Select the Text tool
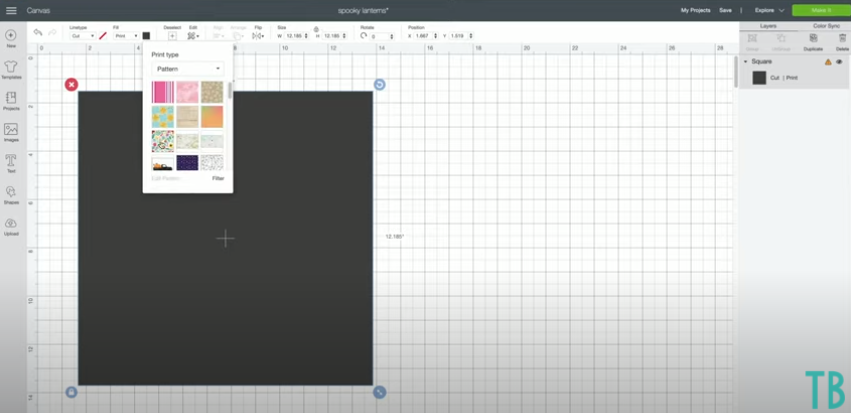The width and height of the screenshot is (851, 413). (x=11, y=163)
